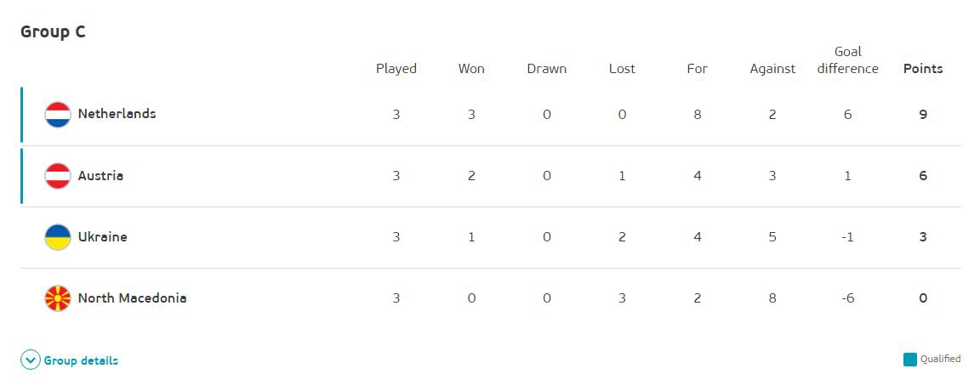Click North Macedonia's -6 goal difference

[x=847, y=298]
